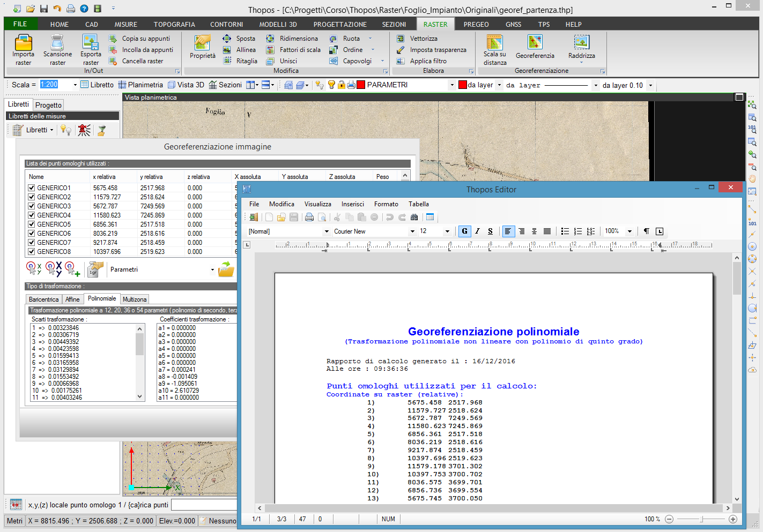763x532 pixels.
Task: Open TOPOGRAFIA ribbon tab
Action: (x=174, y=25)
